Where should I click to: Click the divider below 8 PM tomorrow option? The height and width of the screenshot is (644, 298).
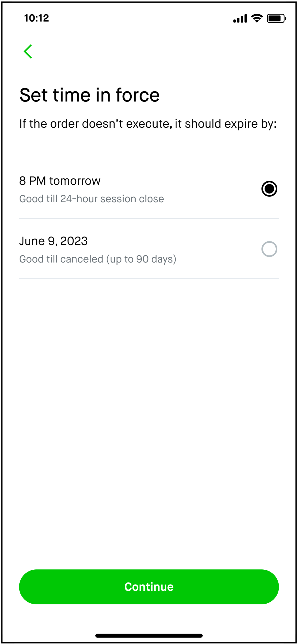[x=149, y=218]
